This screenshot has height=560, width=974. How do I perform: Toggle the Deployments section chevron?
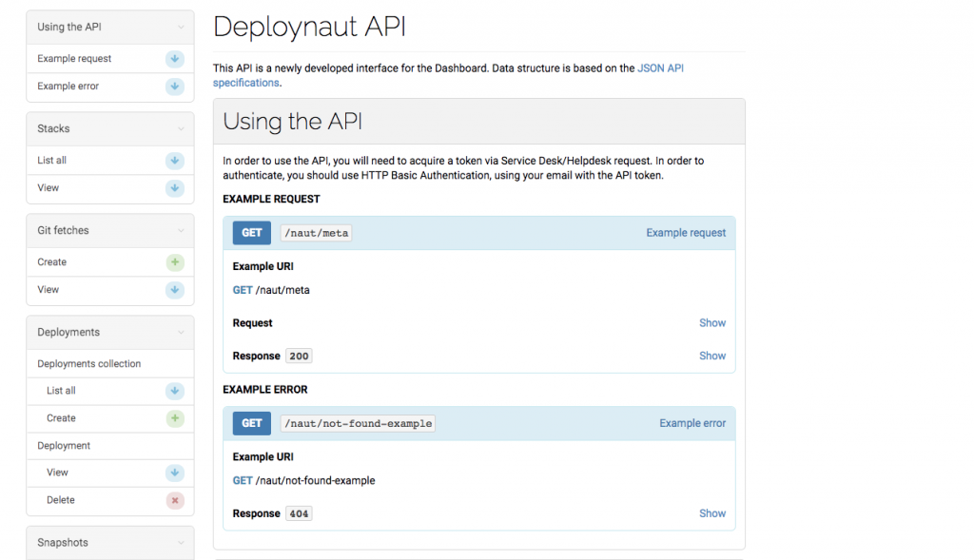[x=181, y=333]
